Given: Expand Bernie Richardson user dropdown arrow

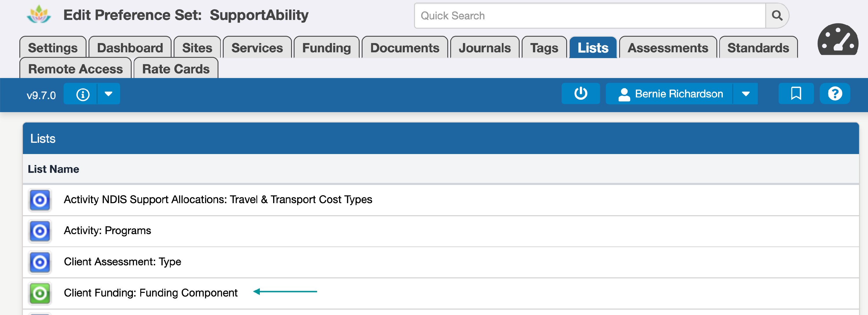Looking at the screenshot, I should 745,94.
